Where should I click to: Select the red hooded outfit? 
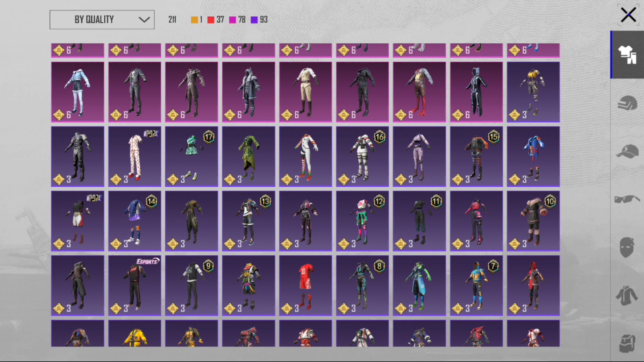coord(533,286)
